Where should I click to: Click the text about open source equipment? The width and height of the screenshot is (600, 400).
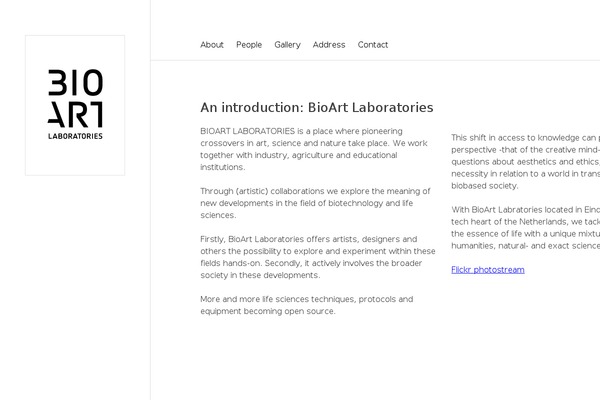307,305
